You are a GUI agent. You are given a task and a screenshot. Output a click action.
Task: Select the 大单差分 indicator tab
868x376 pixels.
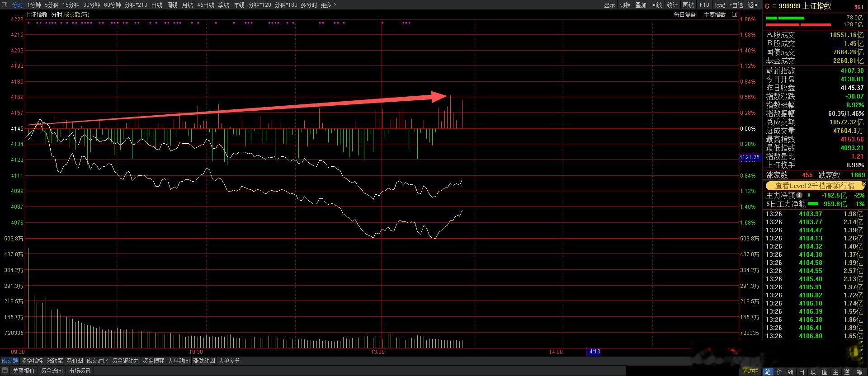click(229, 361)
